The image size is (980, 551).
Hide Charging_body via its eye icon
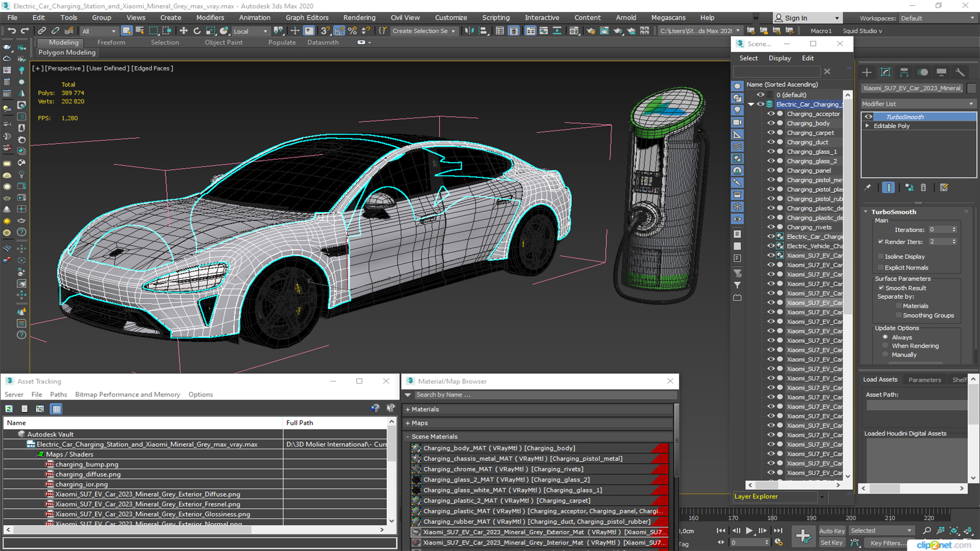pos(771,123)
